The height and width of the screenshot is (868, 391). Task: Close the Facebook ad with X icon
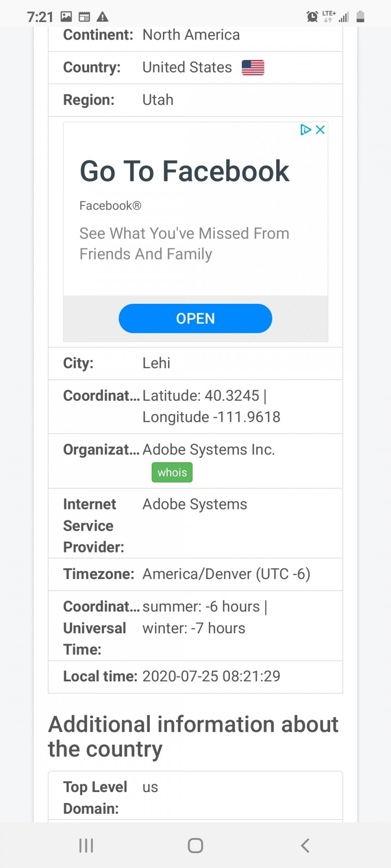(x=321, y=130)
